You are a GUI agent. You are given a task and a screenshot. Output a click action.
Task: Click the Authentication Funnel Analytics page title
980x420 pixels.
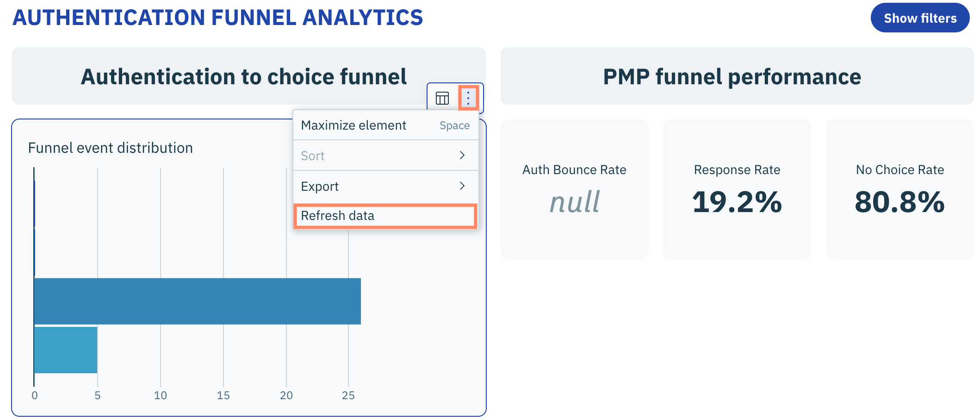click(x=217, y=18)
